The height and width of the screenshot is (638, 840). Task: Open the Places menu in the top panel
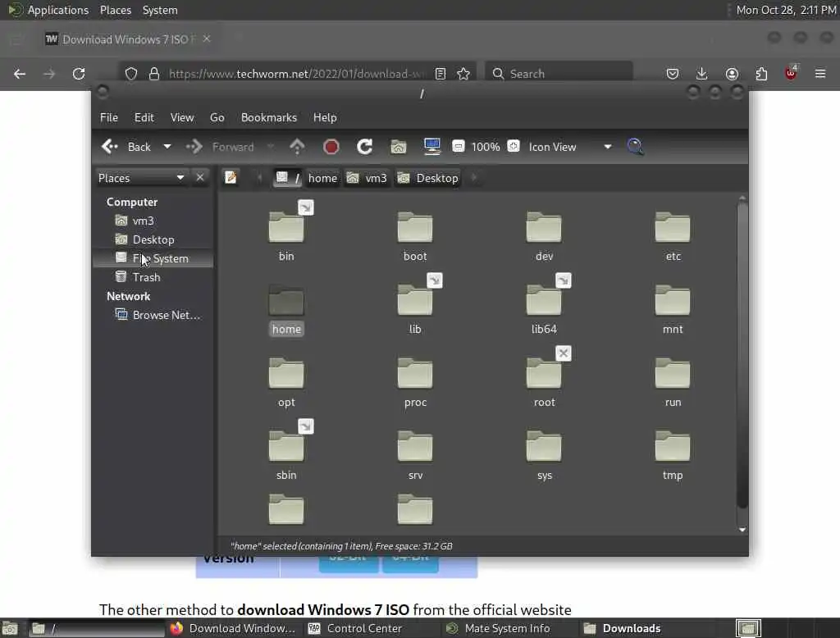point(115,10)
